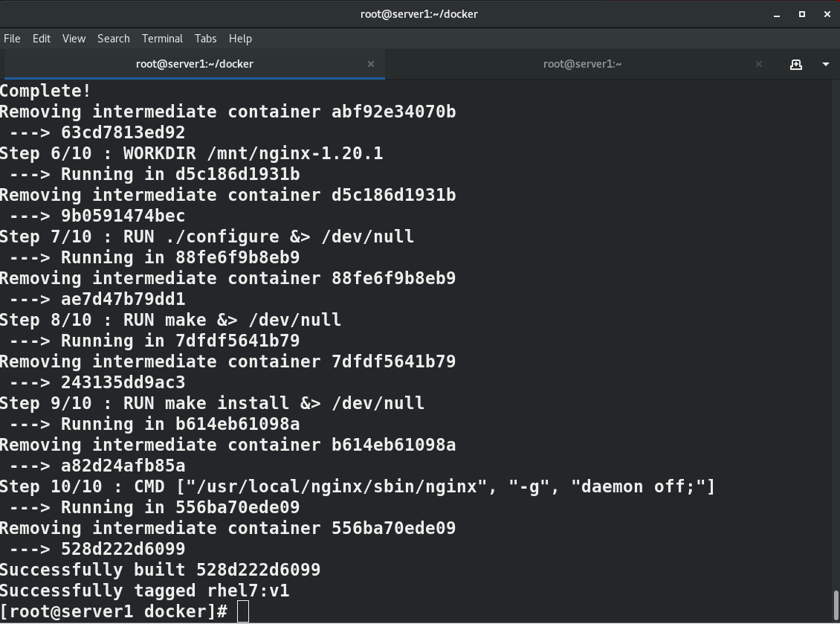Image resolution: width=840 pixels, height=624 pixels.
Task: Click 'Successfully built 528d222d6099' line
Action: 160,570
